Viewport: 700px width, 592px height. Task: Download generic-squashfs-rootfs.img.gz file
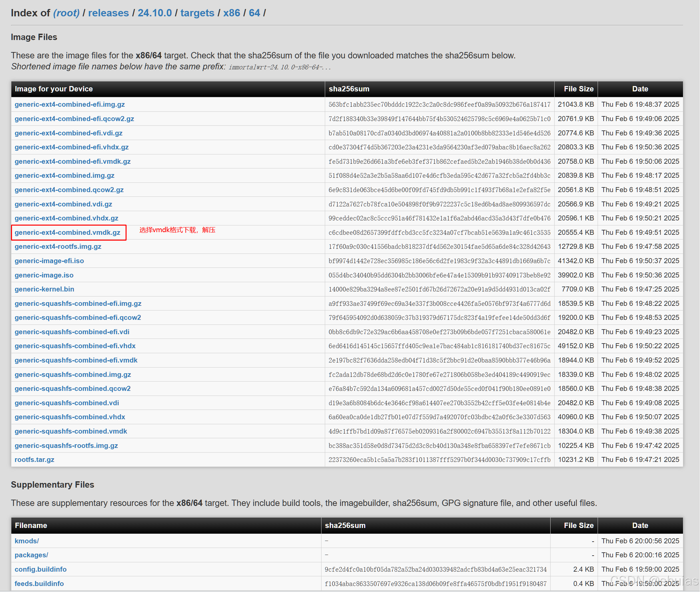click(66, 445)
